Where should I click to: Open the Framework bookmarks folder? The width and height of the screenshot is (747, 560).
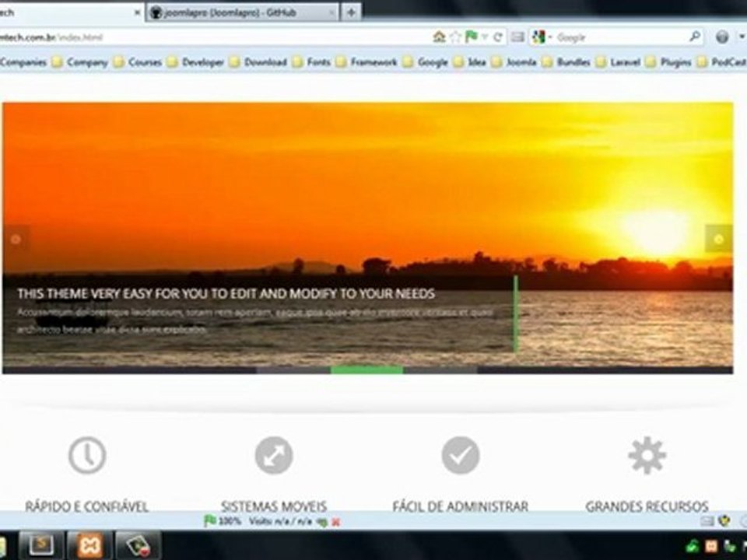[366, 62]
